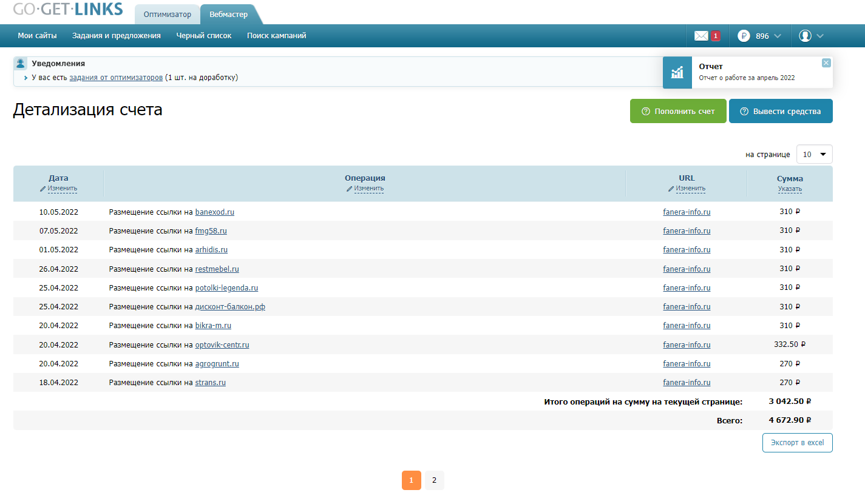The height and width of the screenshot is (504, 865).
Task: Open fanera-info.ru in the agrogrunt.ru row
Action: 687,364
